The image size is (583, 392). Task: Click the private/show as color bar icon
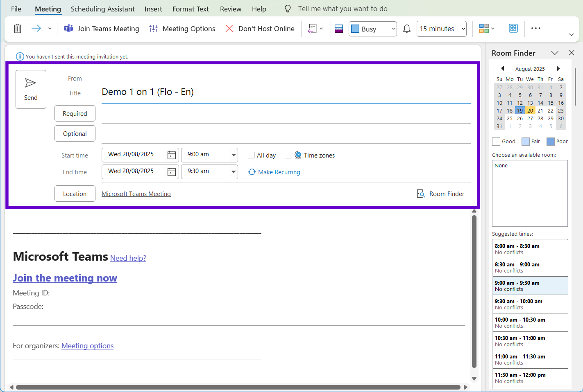pyautogui.click(x=339, y=29)
